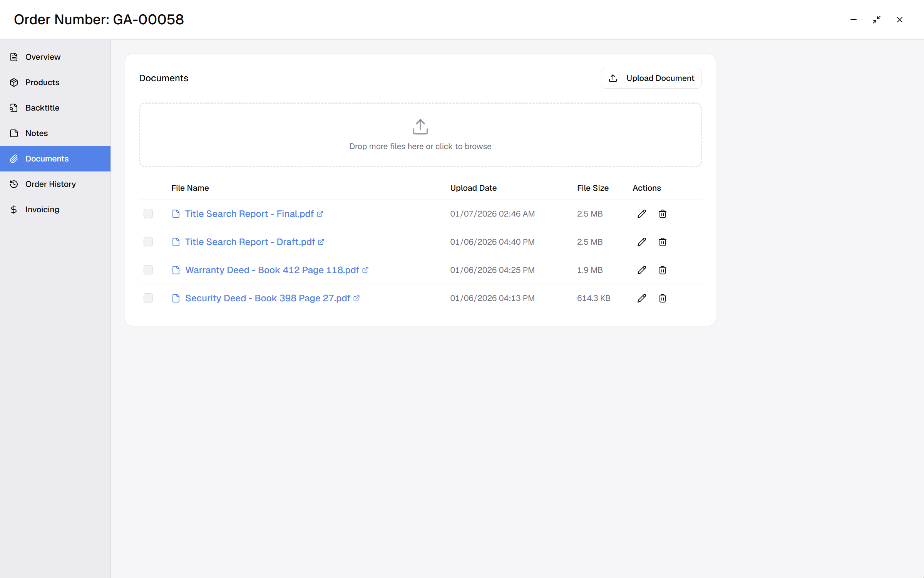Click the drop files here to browse area
The width and height of the screenshot is (924, 578).
point(420,135)
